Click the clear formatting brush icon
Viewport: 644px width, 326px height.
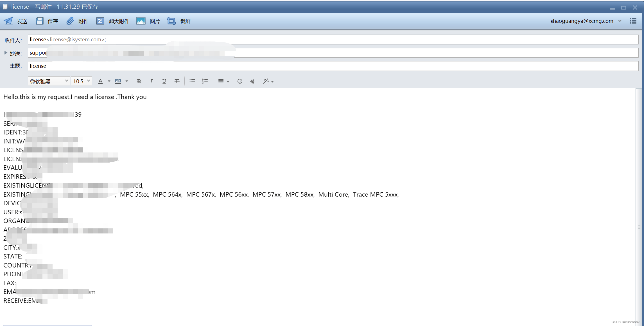coord(252,81)
